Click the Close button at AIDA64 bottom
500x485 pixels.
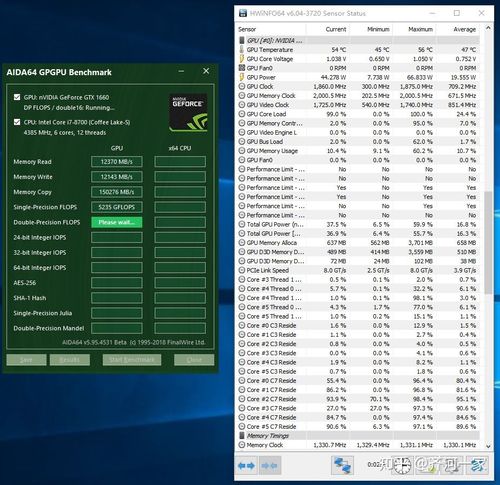pyautogui.click(x=194, y=360)
